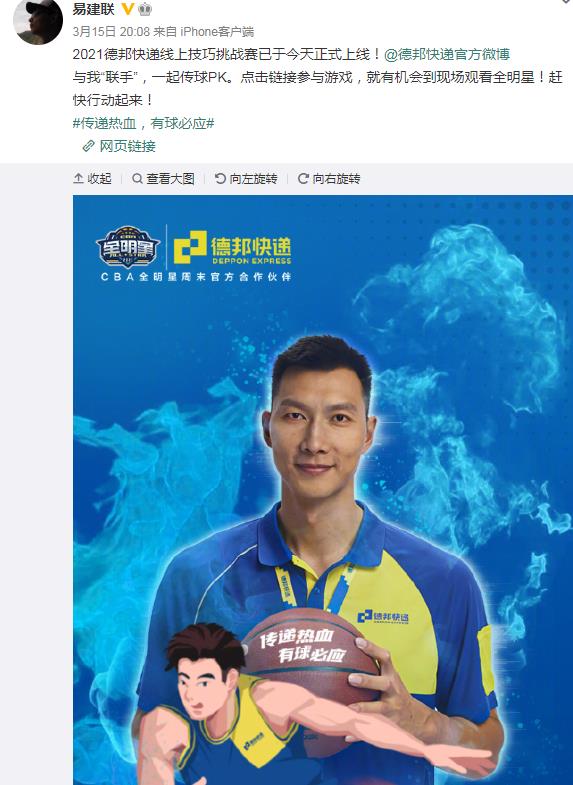Open the post timestamp 3月15日 20:08

coord(111,32)
